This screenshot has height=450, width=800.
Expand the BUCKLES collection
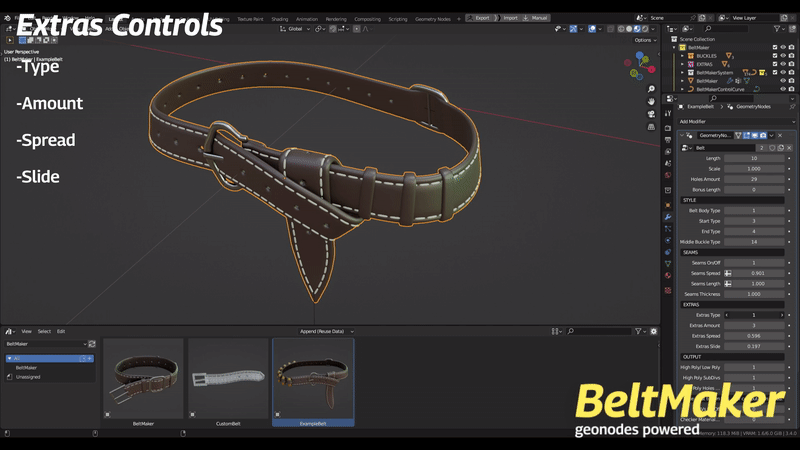tap(682, 56)
